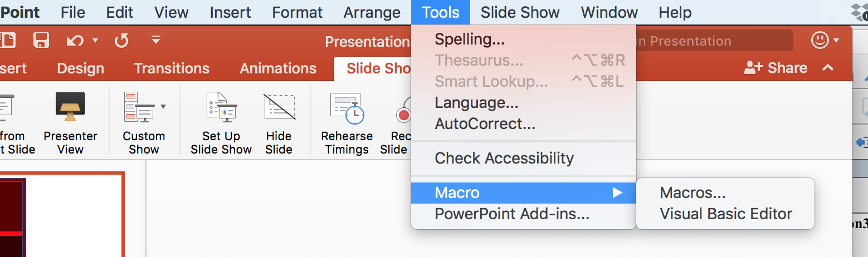Click the Save icon in title bar
868x257 pixels.
pos(41,40)
